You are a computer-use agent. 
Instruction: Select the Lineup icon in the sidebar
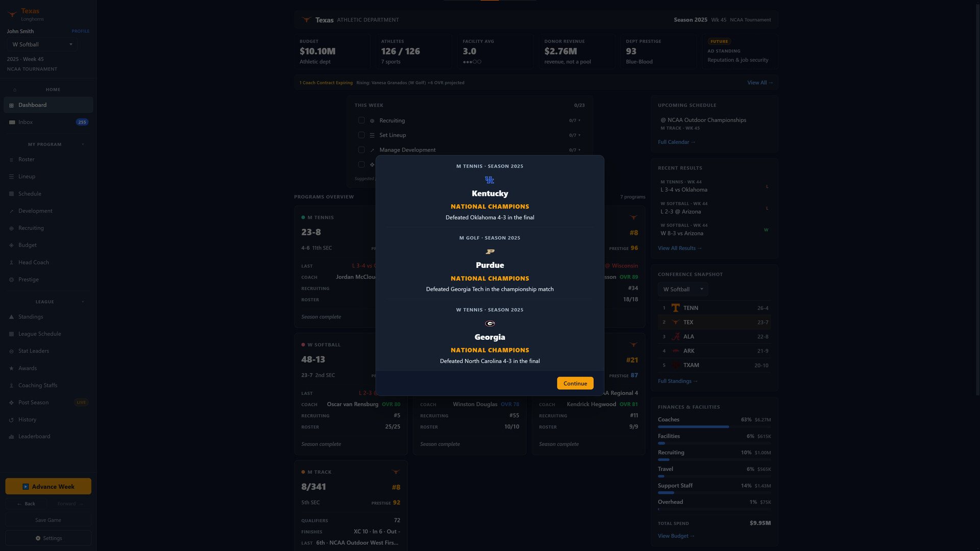[x=11, y=177]
